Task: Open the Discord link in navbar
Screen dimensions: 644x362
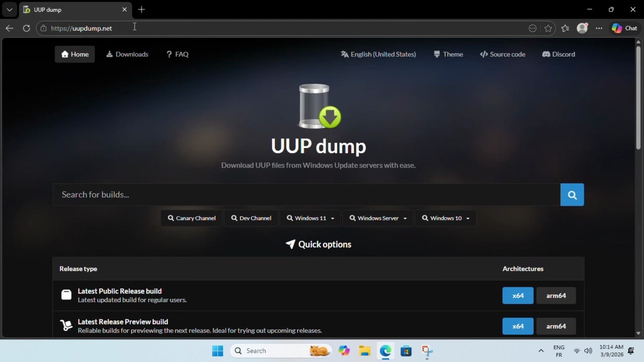Action: point(558,54)
